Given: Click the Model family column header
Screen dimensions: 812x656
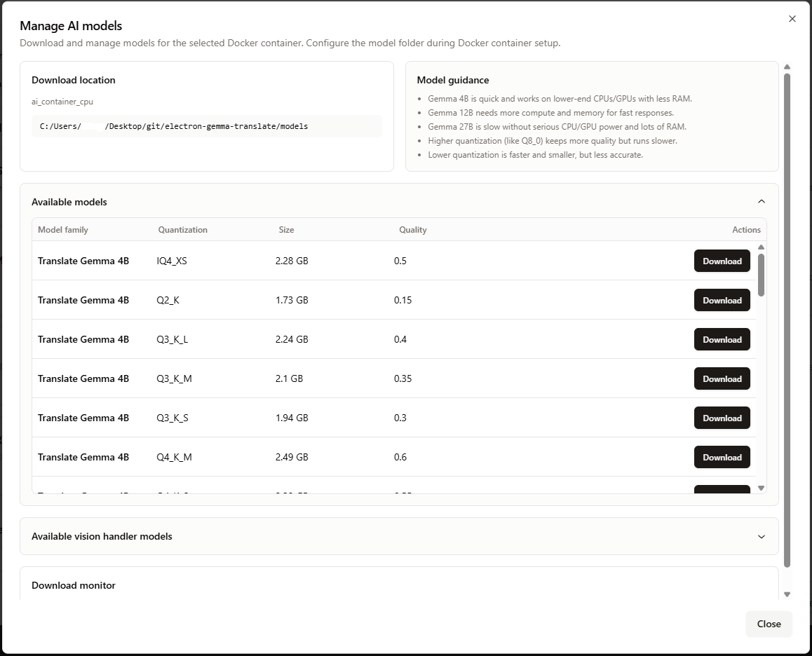Looking at the screenshot, I should click(63, 229).
